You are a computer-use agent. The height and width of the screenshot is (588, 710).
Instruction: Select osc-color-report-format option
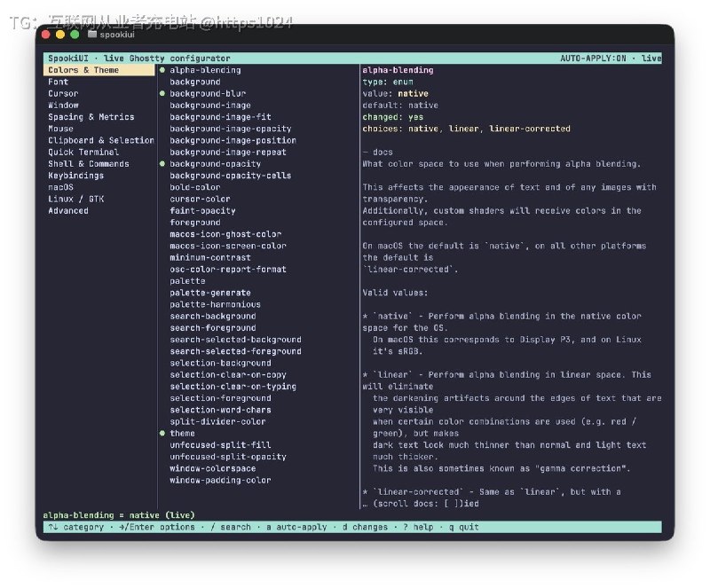[228, 270]
